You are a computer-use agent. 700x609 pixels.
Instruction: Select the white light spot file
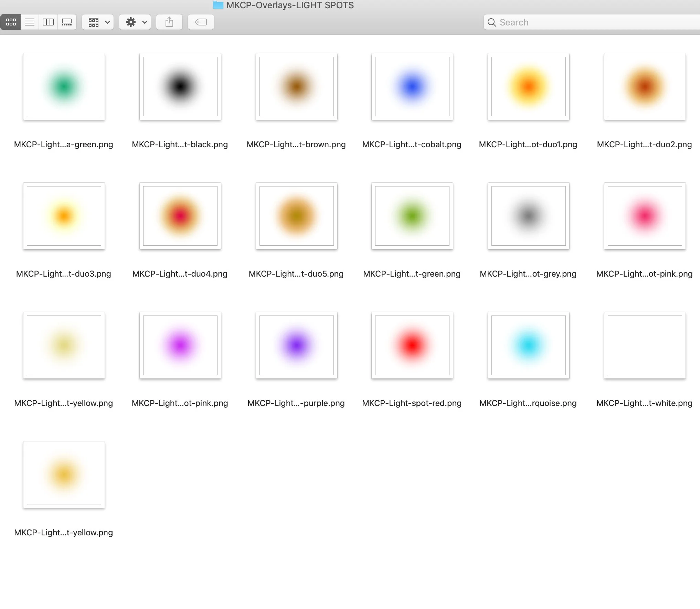tap(645, 345)
